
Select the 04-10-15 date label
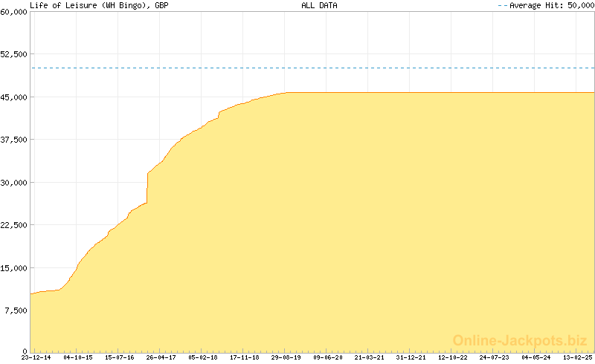pyautogui.click(x=77, y=357)
